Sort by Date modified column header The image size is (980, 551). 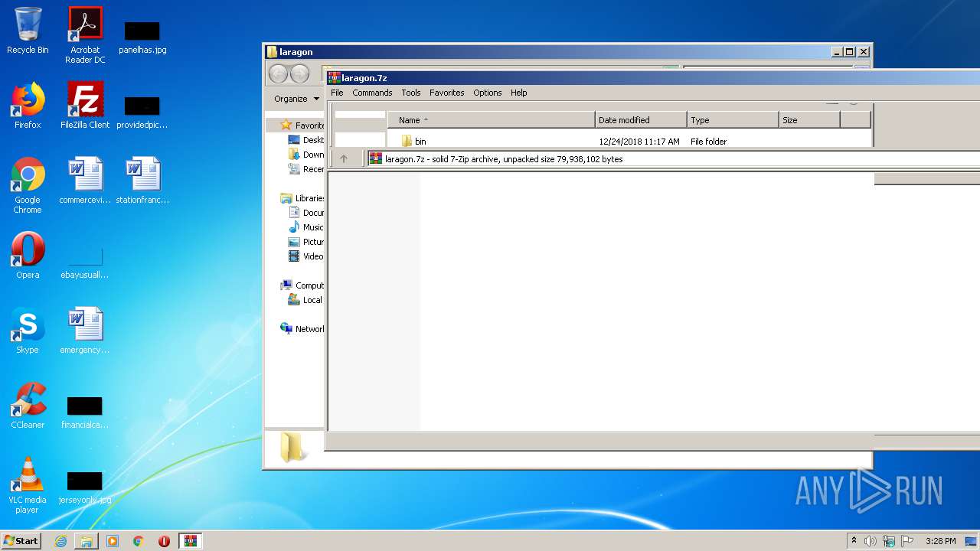tap(641, 120)
